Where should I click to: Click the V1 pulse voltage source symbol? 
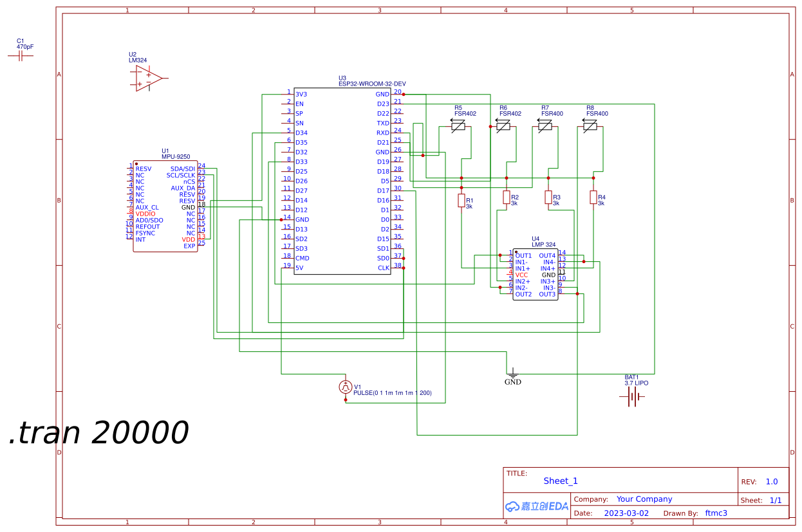[x=345, y=387]
